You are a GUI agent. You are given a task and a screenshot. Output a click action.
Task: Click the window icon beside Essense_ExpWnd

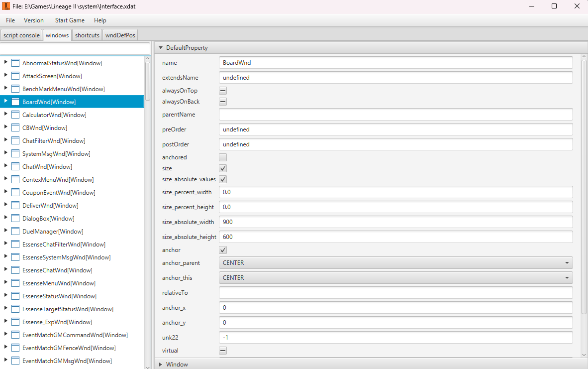click(x=15, y=322)
